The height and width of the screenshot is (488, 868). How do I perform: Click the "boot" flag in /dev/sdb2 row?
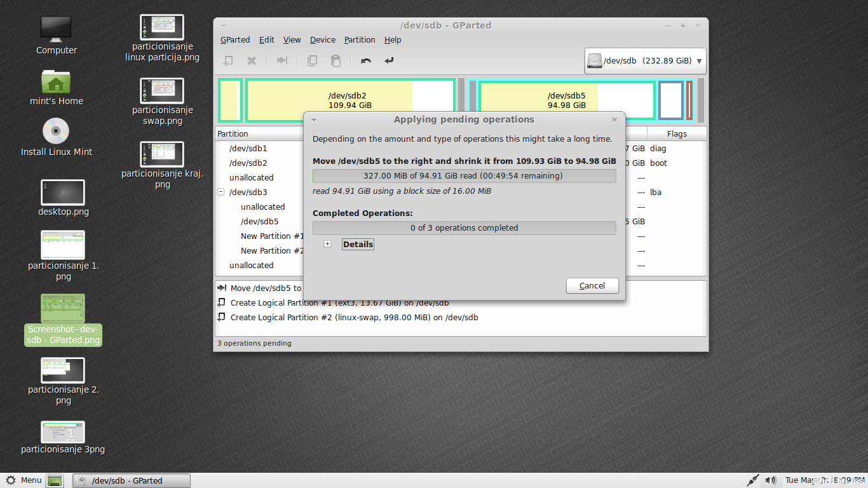pyautogui.click(x=658, y=163)
